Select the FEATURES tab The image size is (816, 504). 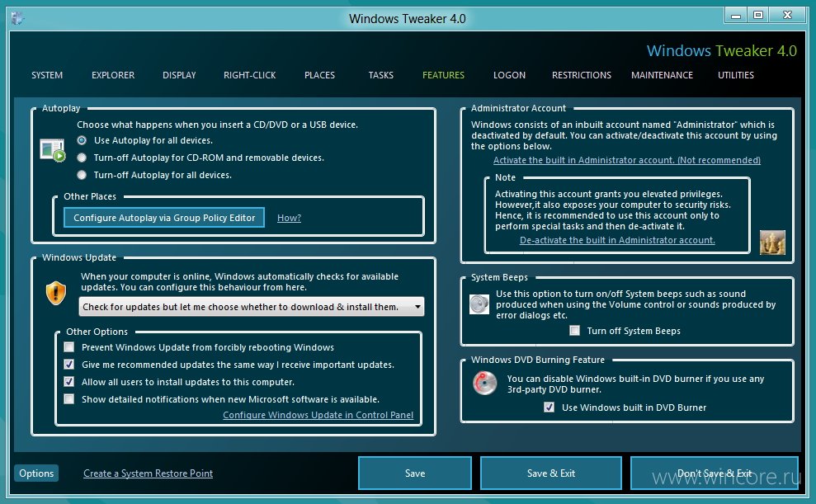[443, 75]
